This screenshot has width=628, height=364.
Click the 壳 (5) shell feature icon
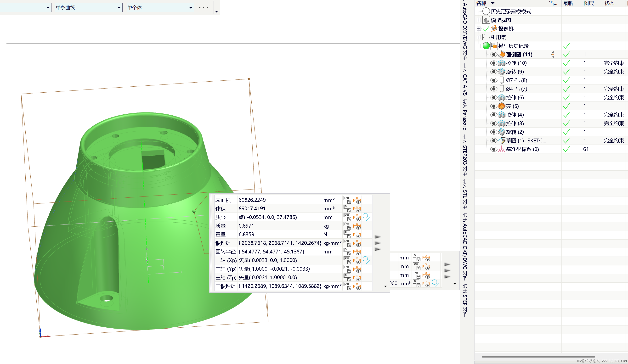coord(501,106)
